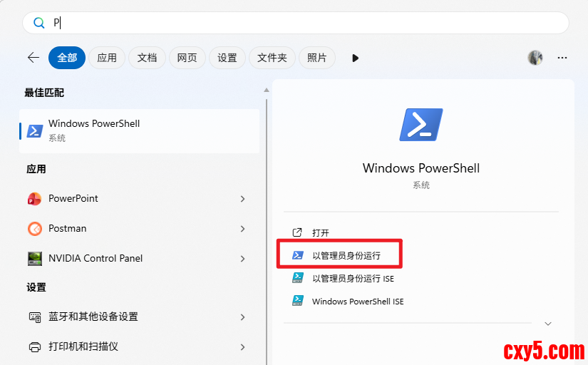Switch to the 文档 filter tab

pyautogui.click(x=147, y=58)
